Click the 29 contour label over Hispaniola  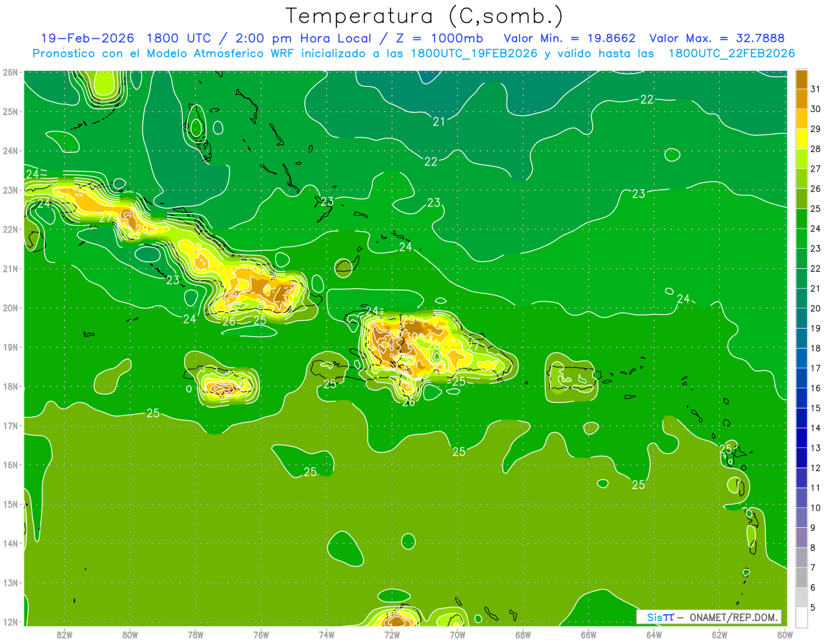point(409,320)
